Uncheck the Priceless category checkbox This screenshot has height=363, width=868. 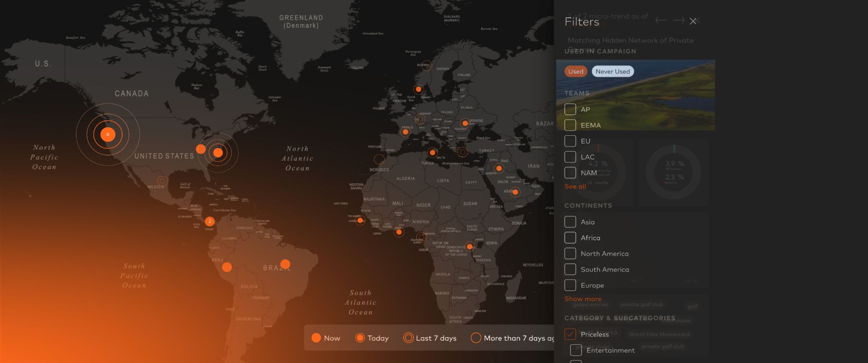point(570,334)
